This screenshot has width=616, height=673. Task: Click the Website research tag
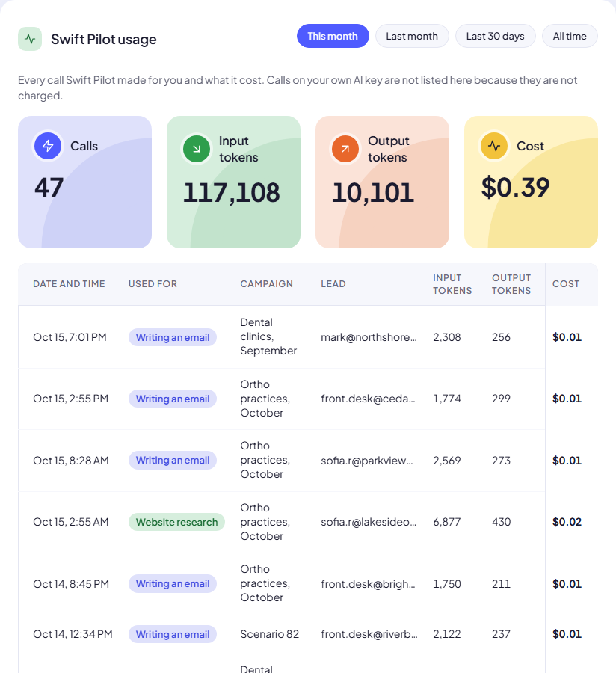[x=176, y=522]
